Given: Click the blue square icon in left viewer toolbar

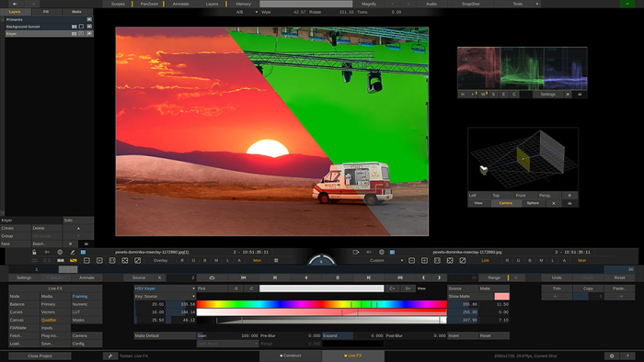Looking at the screenshot, I should click(83, 252).
